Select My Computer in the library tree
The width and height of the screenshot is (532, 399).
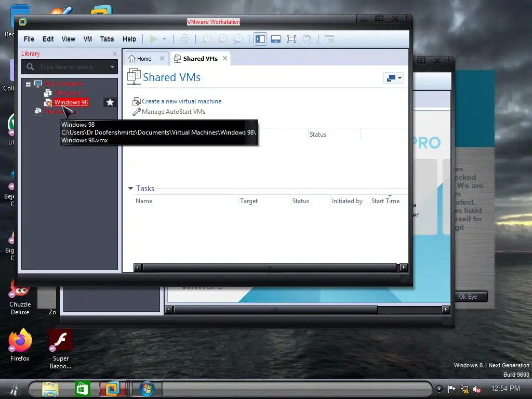click(x=64, y=84)
